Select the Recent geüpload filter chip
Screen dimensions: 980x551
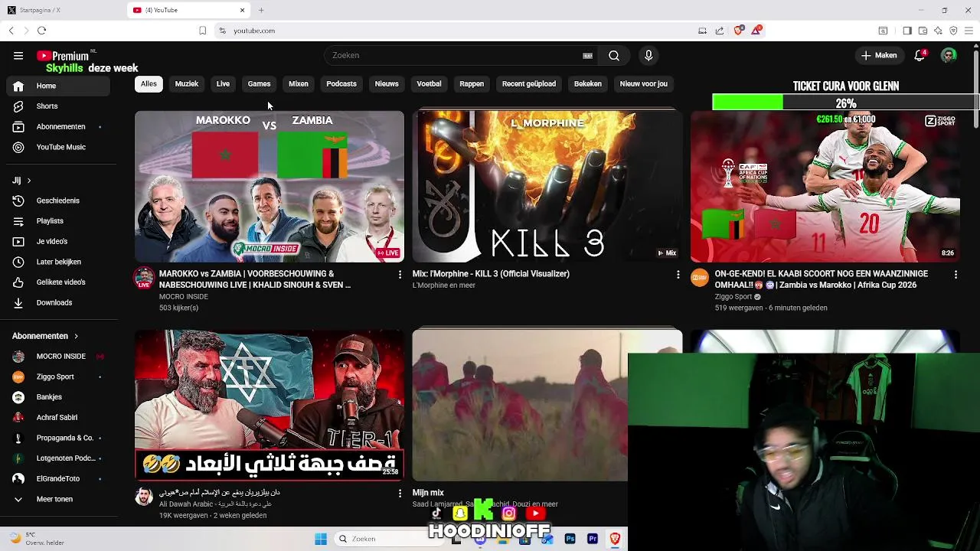[x=529, y=84]
